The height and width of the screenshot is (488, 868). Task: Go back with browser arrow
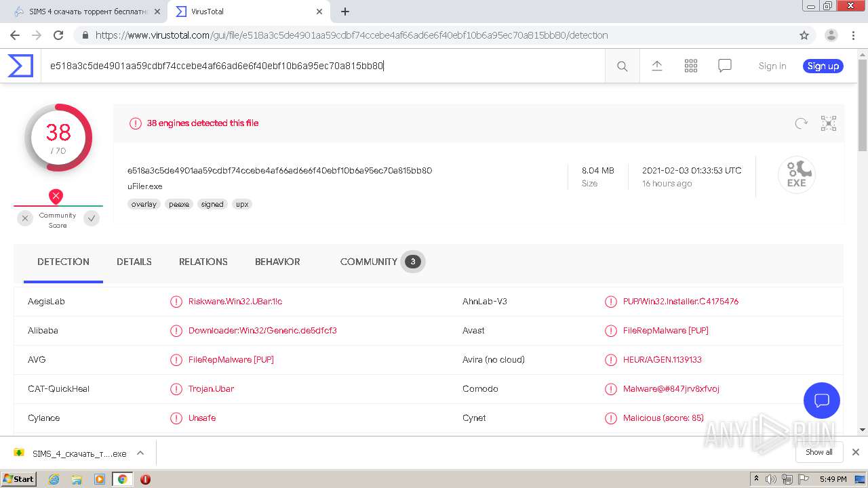15,35
